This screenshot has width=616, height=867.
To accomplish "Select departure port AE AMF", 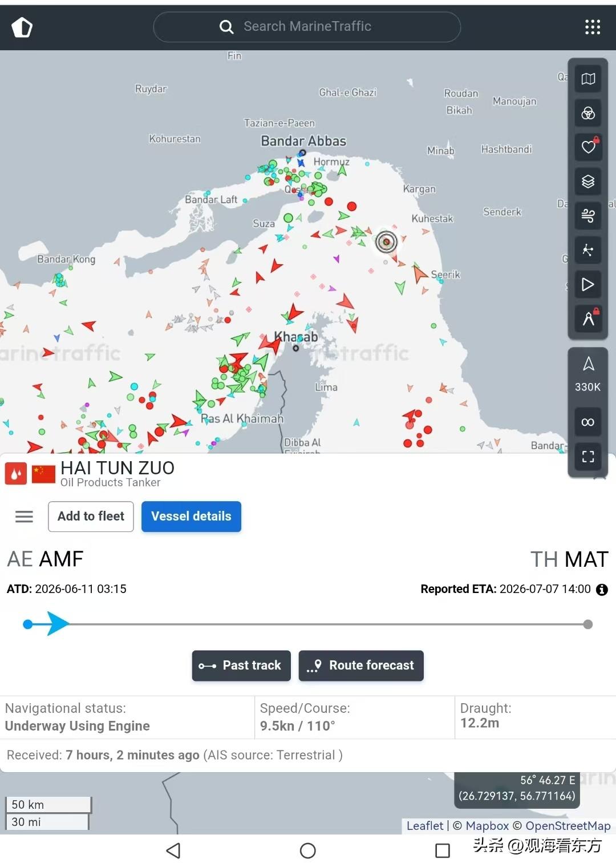I will 45,559.
